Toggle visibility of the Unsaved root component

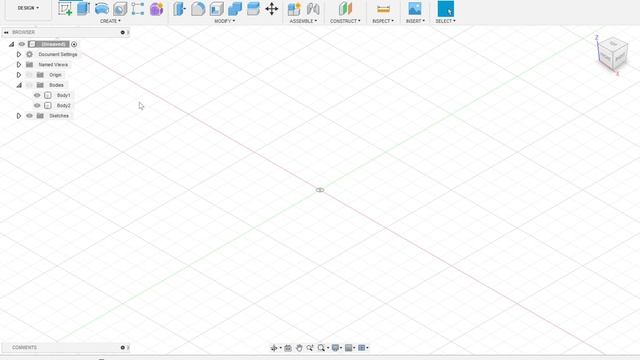pos(22,44)
